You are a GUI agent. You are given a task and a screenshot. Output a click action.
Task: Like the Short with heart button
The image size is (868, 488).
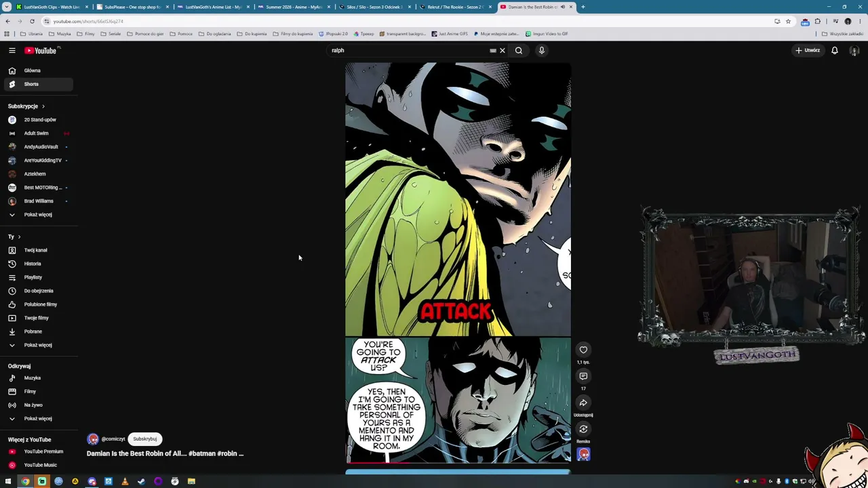tap(583, 350)
